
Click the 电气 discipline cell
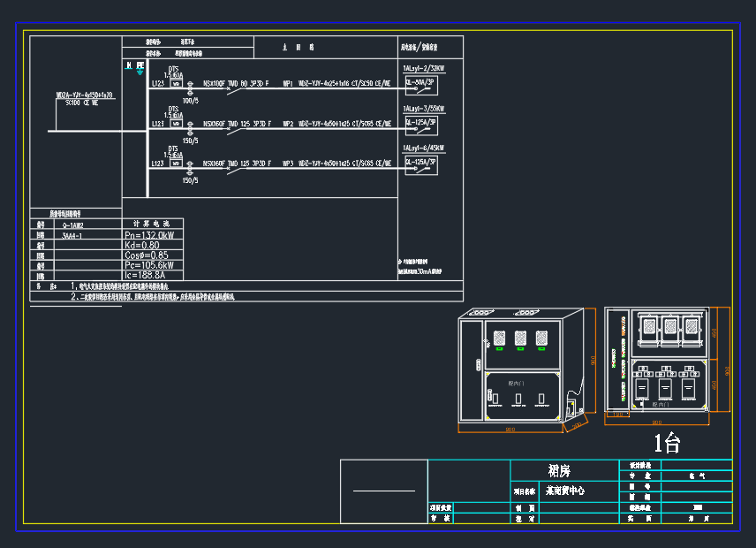[697, 476]
